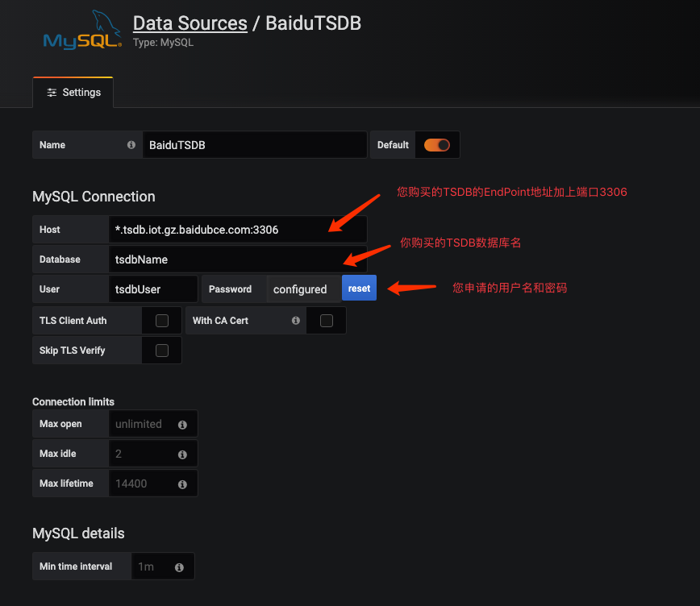Click the Name input field containing BaiduTSDB
The height and width of the screenshot is (606, 700).
click(x=255, y=144)
